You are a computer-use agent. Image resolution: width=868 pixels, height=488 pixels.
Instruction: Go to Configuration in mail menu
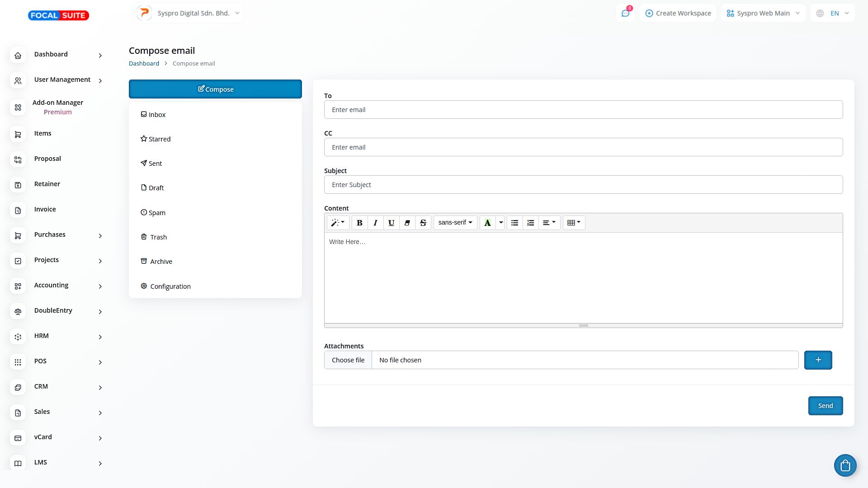point(170,286)
